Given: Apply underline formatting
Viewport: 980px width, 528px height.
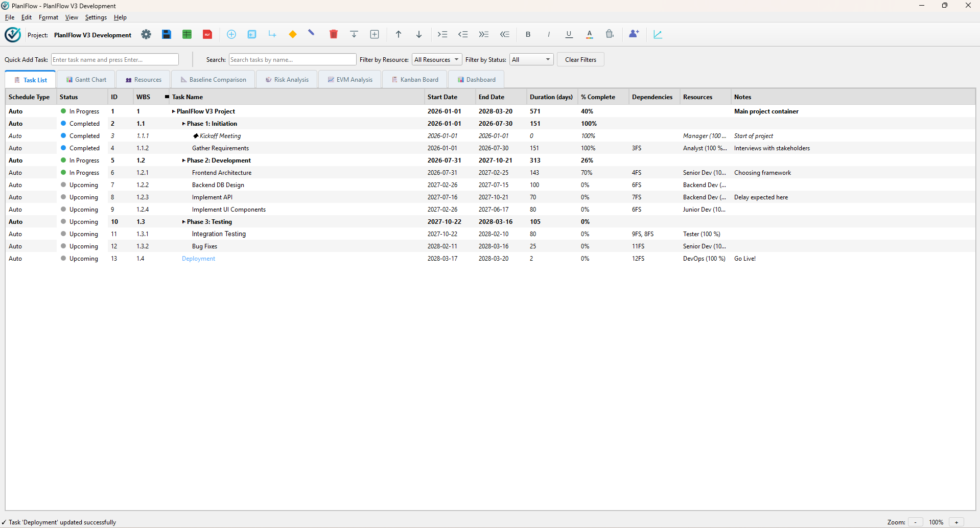Looking at the screenshot, I should 569,34.
